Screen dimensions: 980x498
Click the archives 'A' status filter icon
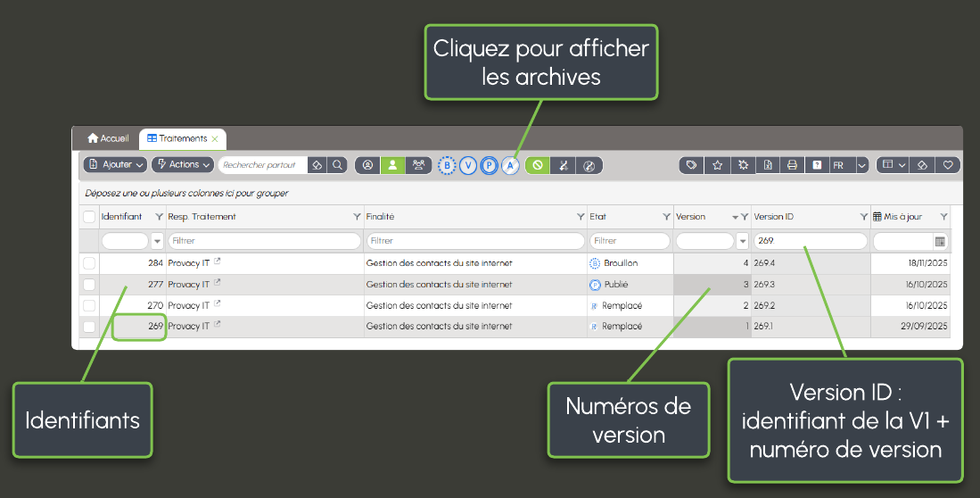point(510,165)
